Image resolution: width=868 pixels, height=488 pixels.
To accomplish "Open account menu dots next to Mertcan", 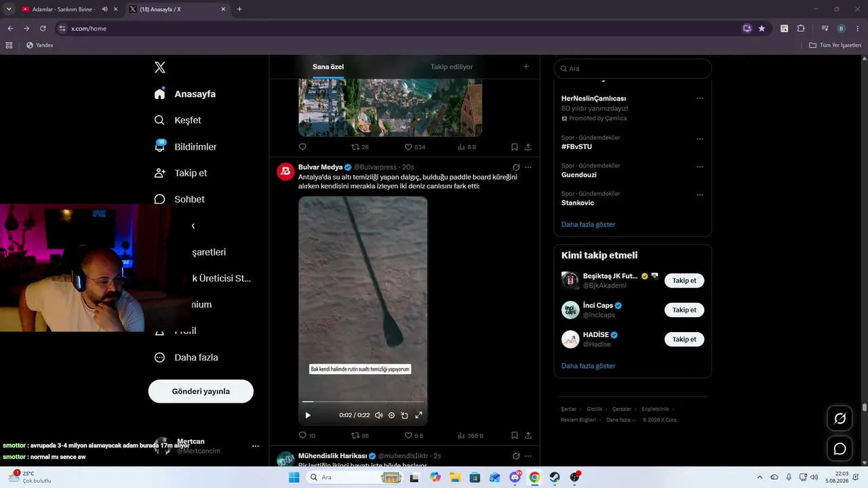I will 256,446.
